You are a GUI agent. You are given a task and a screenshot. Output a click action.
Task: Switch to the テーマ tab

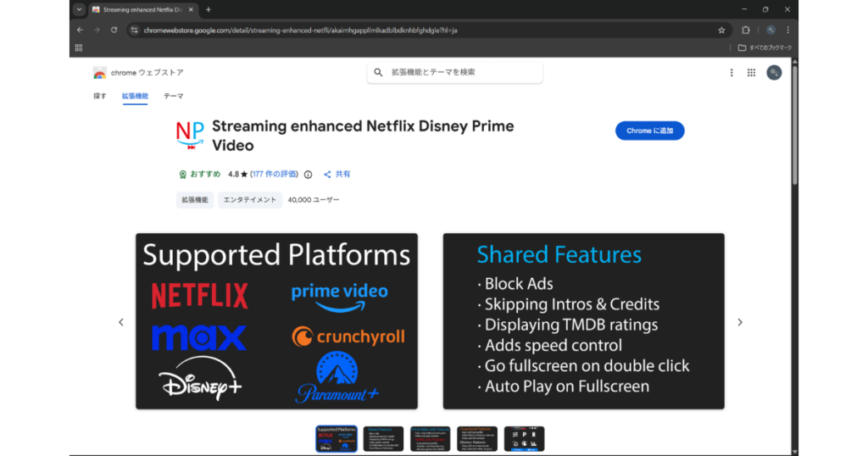pyautogui.click(x=173, y=97)
